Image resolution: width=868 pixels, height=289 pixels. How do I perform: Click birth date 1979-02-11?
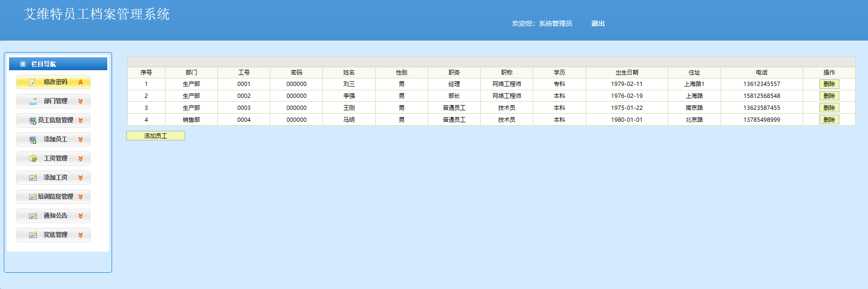click(627, 84)
